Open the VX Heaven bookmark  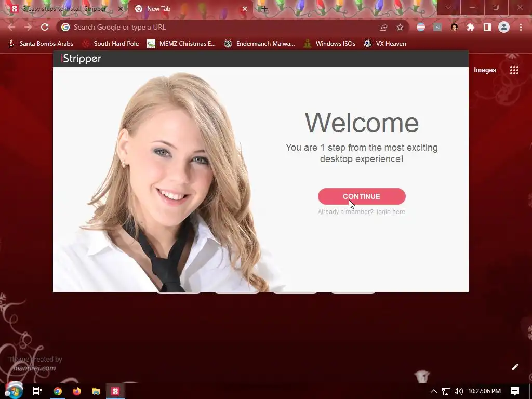pos(385,44)
